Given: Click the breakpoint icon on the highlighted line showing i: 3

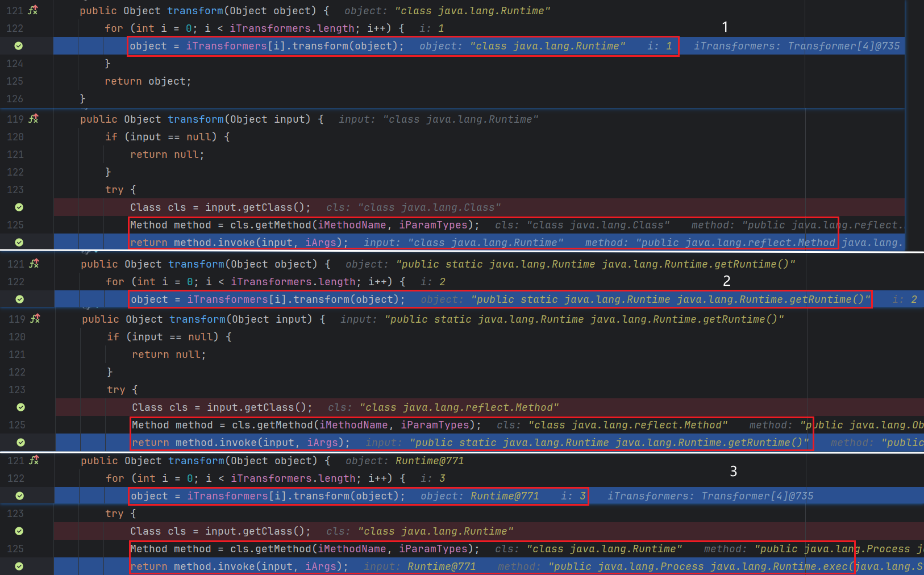Looking at the screenshot, I should tap(20, 496).
